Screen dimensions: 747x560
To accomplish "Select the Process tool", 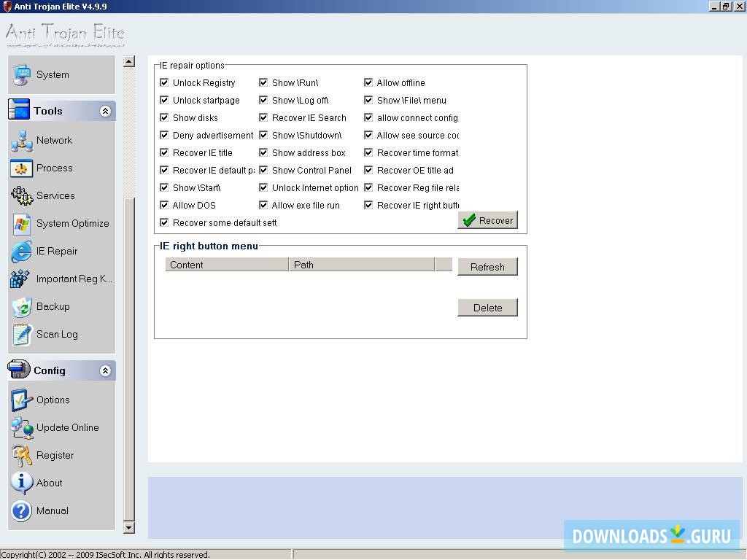I will click(x=53, y=168).
